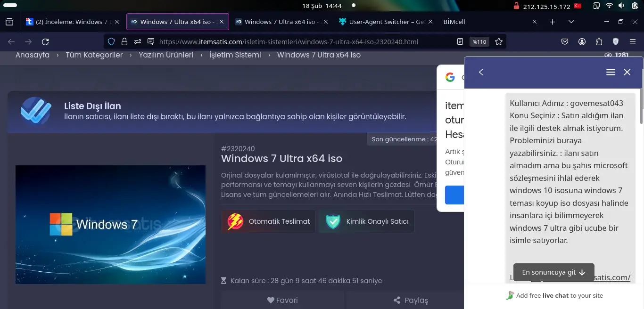Close the BİMcell tab
Viewport: 644px width, 309px height.
(x=535, y=22)
